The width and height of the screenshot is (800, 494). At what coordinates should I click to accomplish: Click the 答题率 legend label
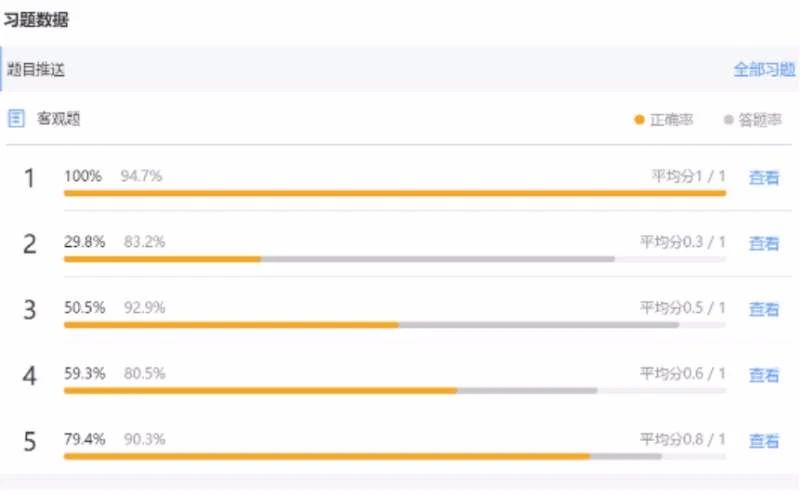pos(760,119)
